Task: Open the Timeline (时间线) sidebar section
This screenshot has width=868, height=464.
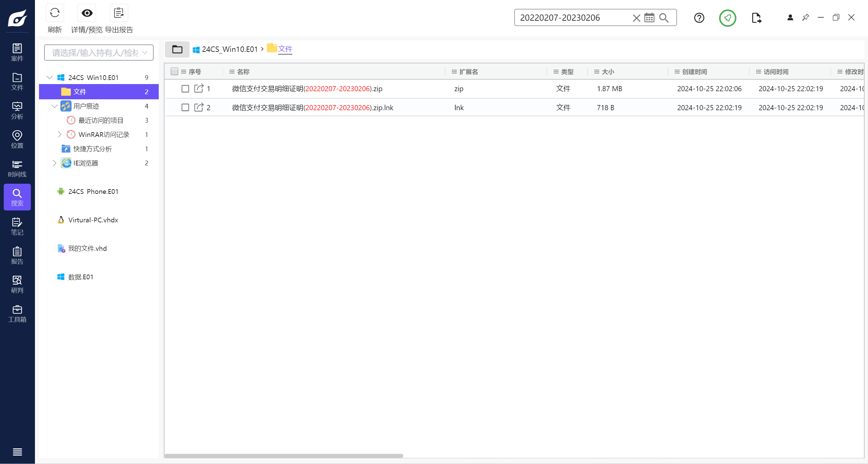Action: [x=17, y=169]
